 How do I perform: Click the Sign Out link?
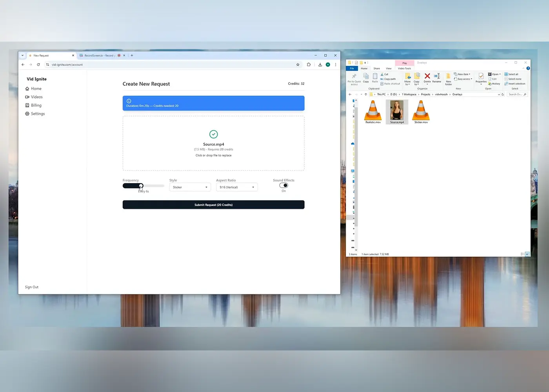pos(32,287)
